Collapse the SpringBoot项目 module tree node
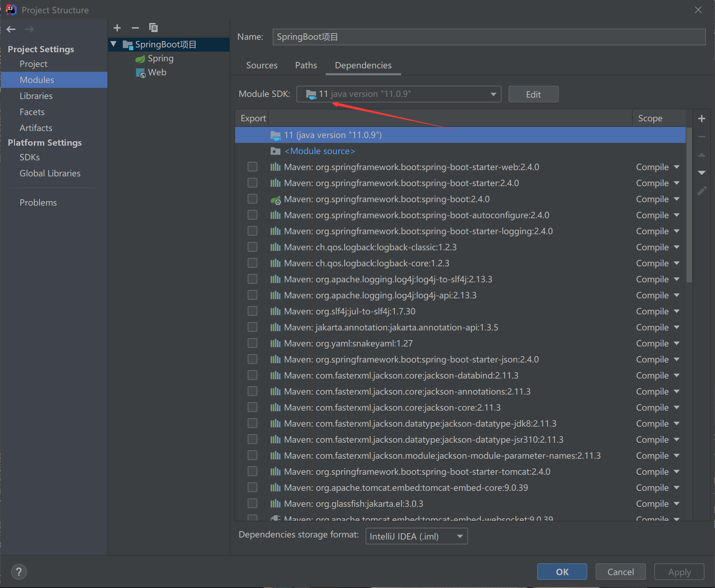The height and width of the screenshot is (588, 715). pyautogui.click(x=114, y=44)
